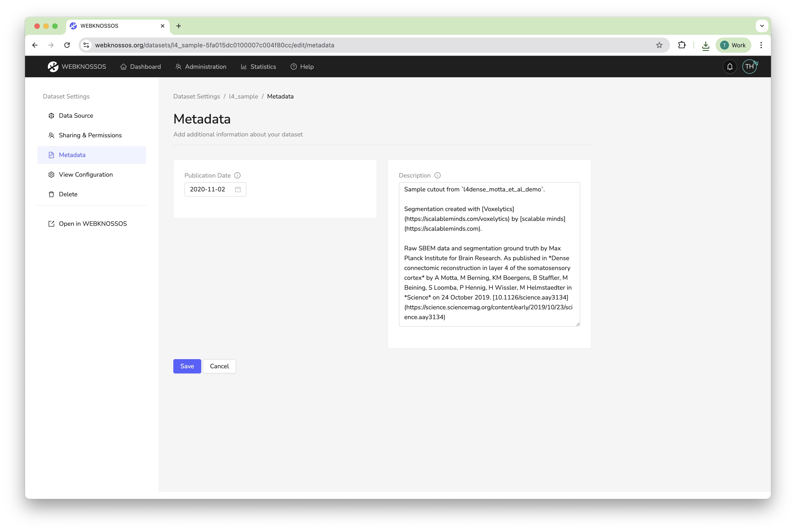Open browser extensions puzzle icon

click(x=682, y=45)
